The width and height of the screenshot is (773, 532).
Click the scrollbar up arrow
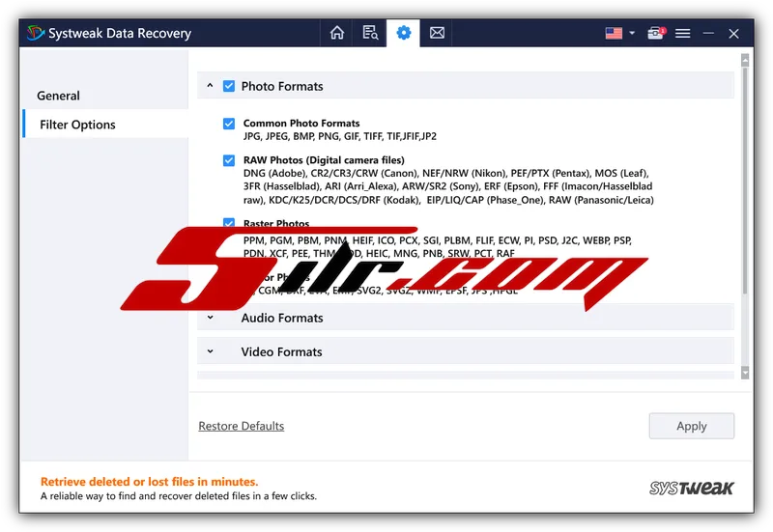tap(745, 60)
